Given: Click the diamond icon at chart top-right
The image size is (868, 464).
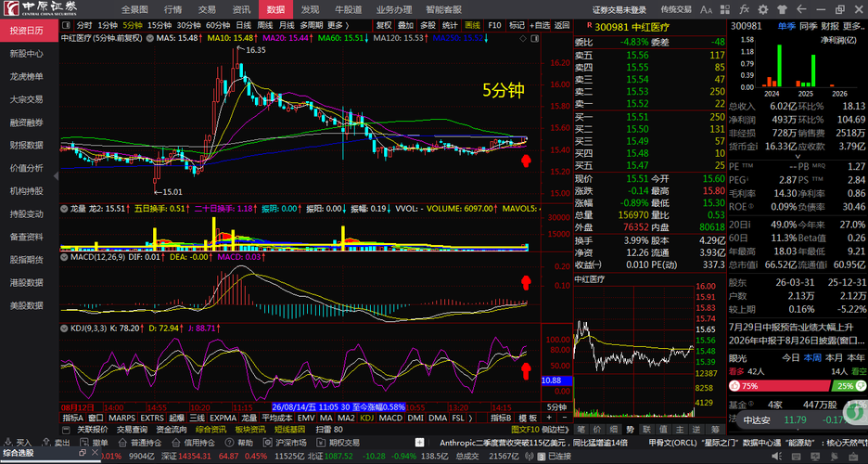Looking at the screenshot, I should click(523, 38).
